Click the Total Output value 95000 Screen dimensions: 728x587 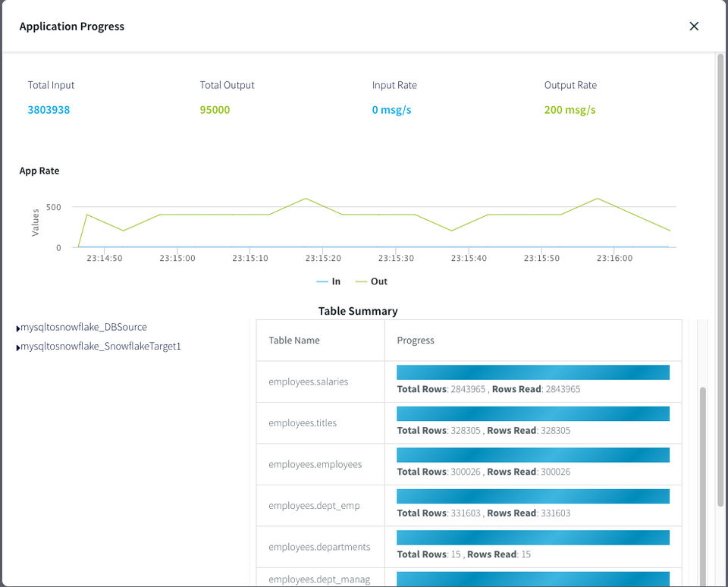tap(215, 110)
